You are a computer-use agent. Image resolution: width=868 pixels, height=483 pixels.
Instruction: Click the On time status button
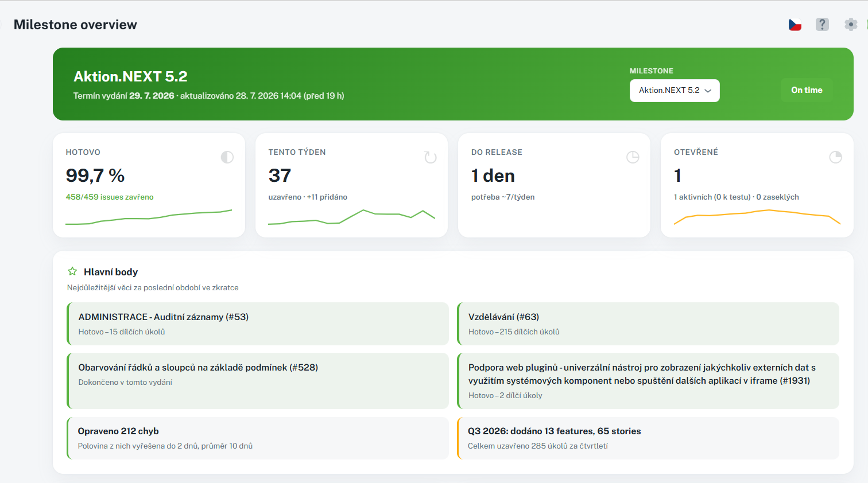[807, 90]
